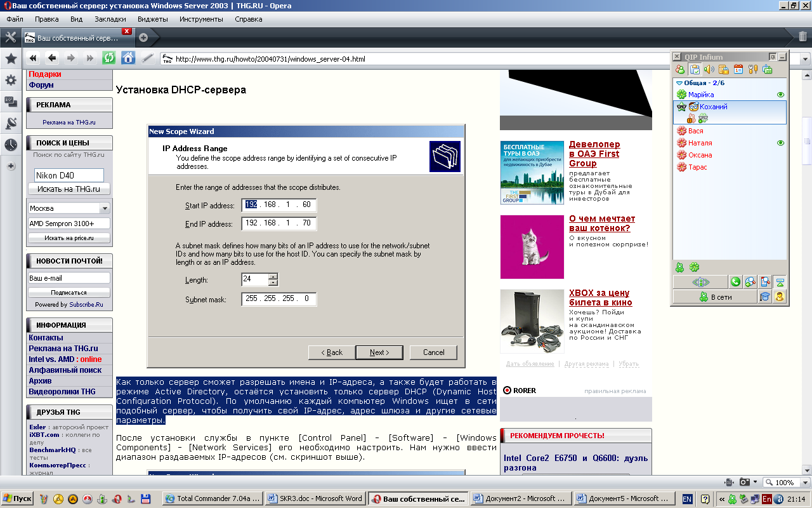Go to the home page

point(128,58)
